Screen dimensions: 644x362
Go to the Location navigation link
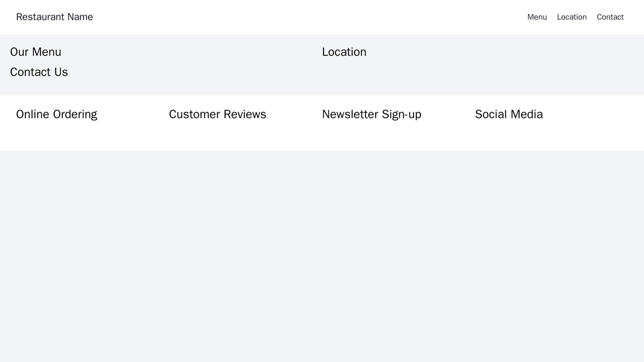click(x=571, y=17)
